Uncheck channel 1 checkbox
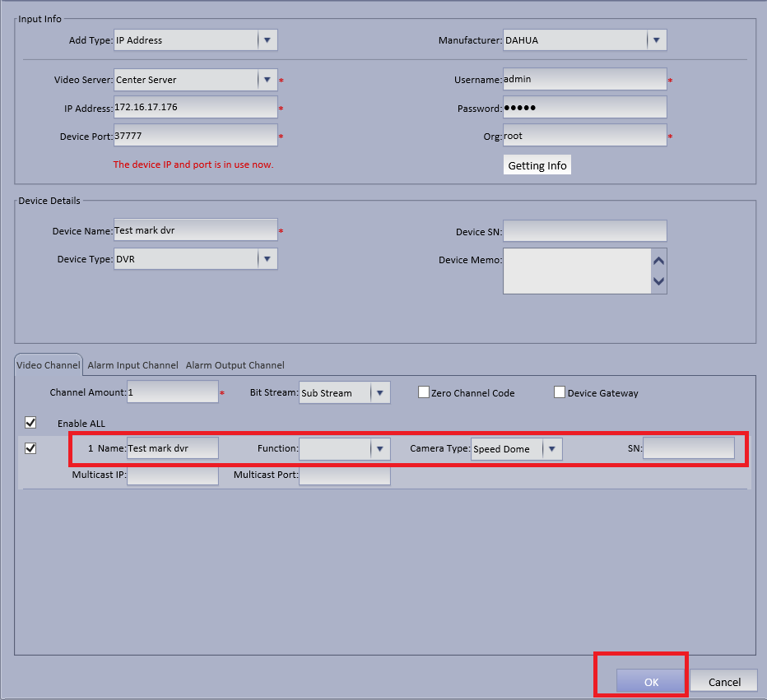 [x=30, y=448]
